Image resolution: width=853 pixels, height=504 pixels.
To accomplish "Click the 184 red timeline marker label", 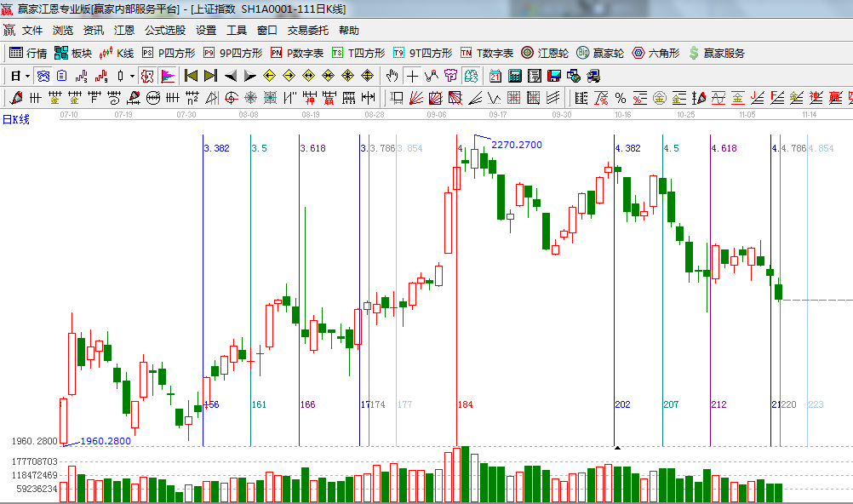I will [465, 404].
